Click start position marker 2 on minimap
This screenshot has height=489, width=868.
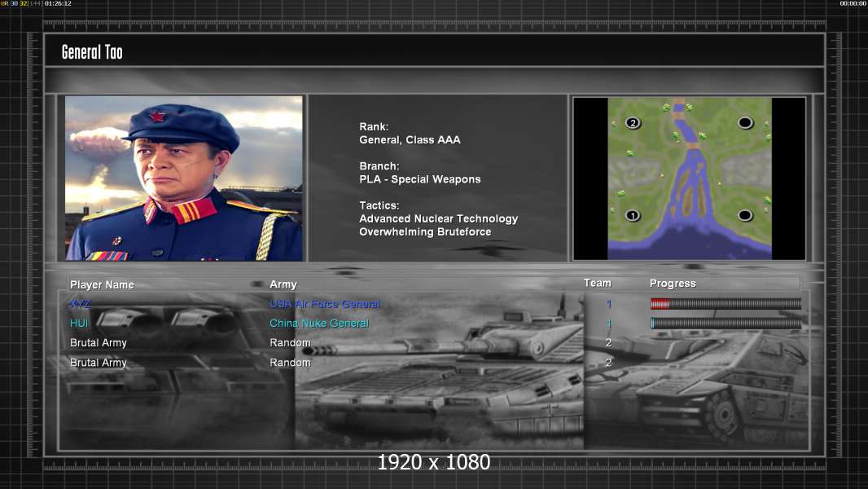[633, 123]
